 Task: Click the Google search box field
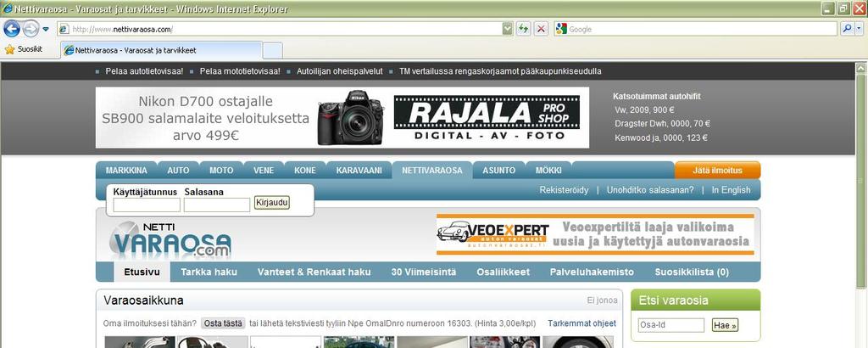[x=703, y=29]
